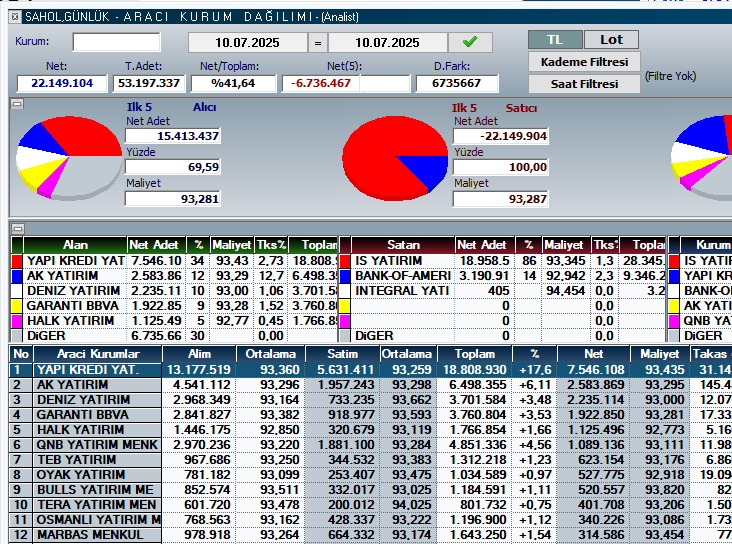Click blue swatch next to BANK-OF-AMERI
Viewport: 732px width, 544px height.
[x=345, y=276]
